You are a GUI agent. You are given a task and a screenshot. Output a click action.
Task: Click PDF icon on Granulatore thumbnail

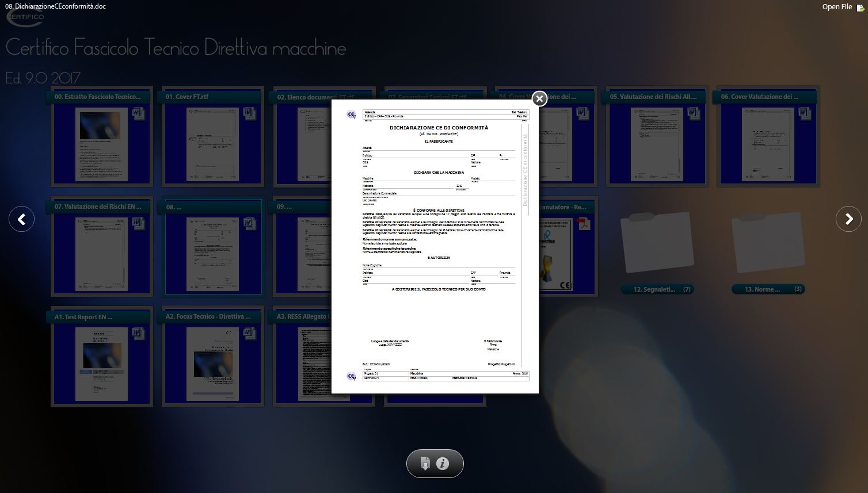pos(583,223)
